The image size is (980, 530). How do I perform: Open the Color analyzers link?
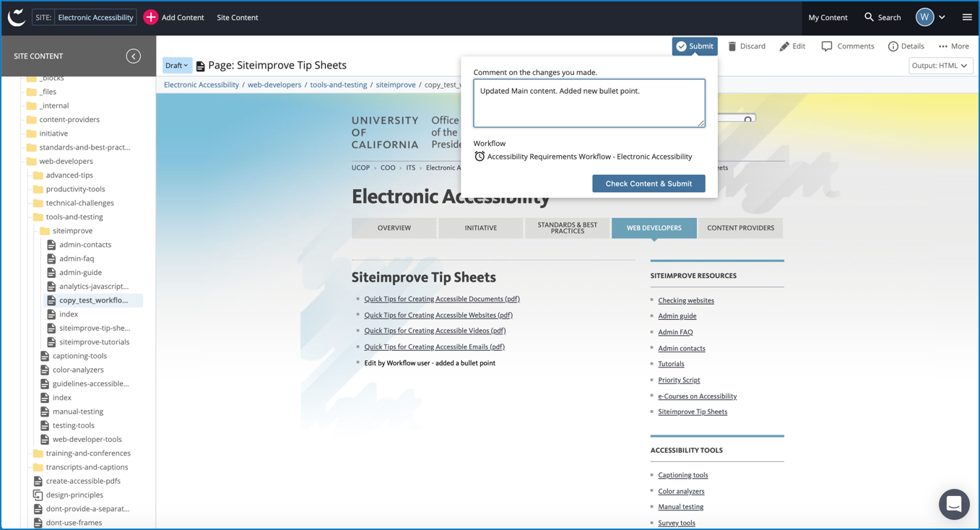pos(681,491)
